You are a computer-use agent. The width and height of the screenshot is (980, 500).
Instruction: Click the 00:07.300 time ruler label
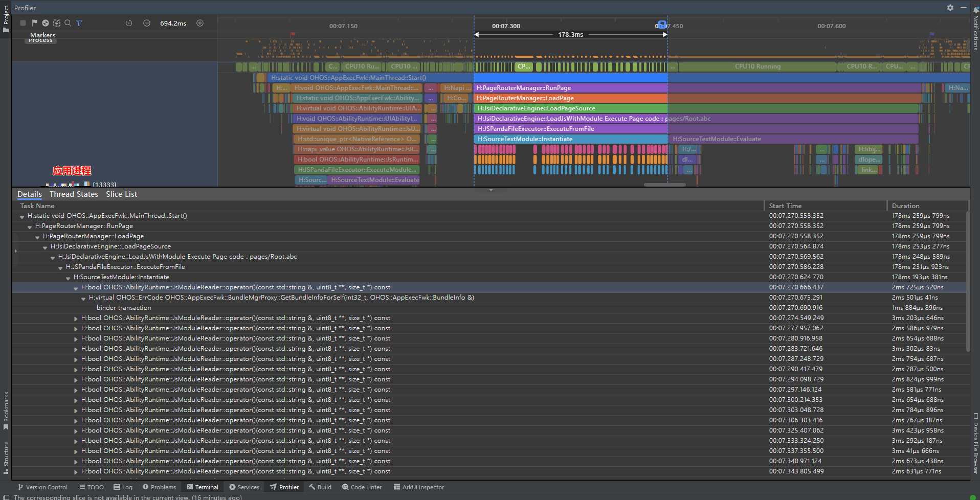click(x=506, y=26)
